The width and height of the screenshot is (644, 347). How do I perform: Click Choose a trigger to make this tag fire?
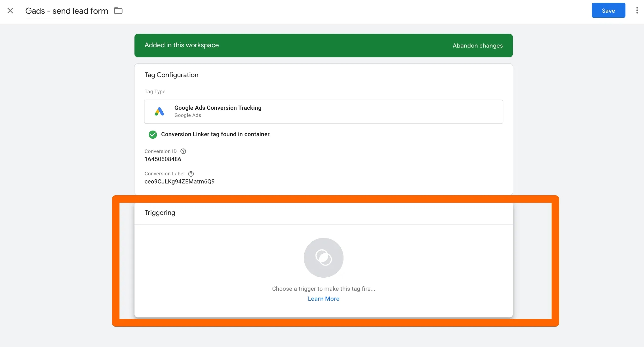(x=324, y=289)
